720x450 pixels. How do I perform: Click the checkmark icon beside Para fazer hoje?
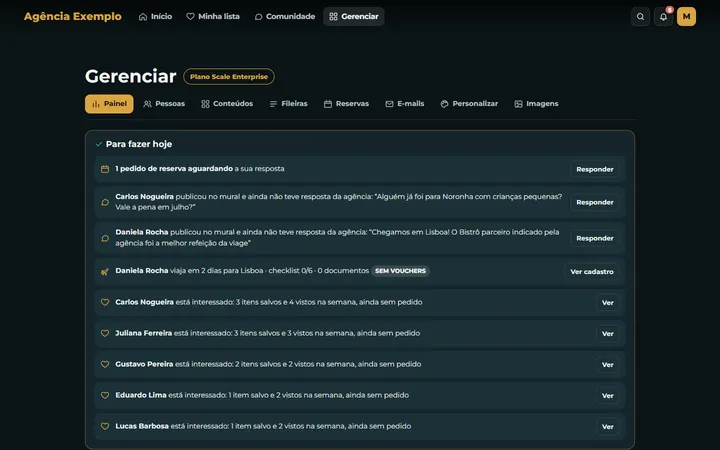(x=98, y=144)
